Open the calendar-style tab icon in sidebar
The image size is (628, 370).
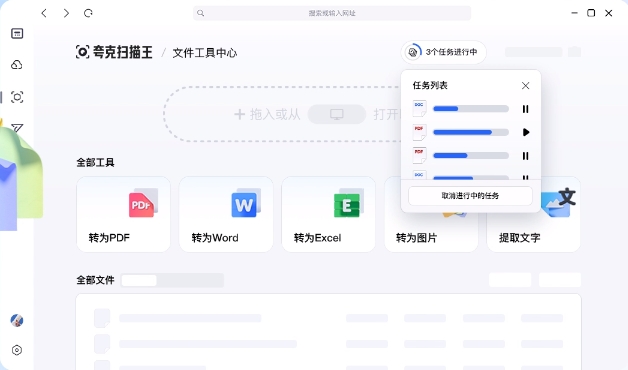17,33
